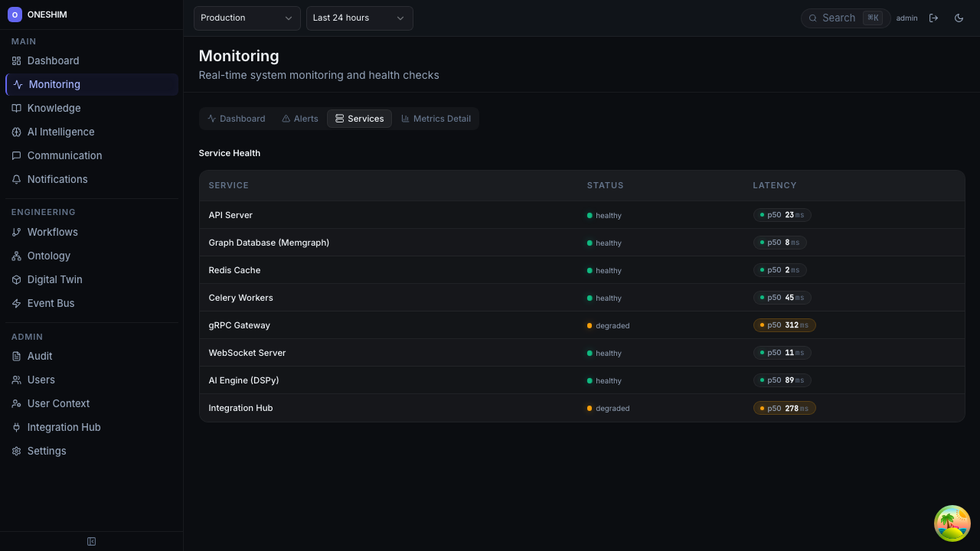Click the Notifications bell icon
Screen dimensions: 980x551
(16, 179)
